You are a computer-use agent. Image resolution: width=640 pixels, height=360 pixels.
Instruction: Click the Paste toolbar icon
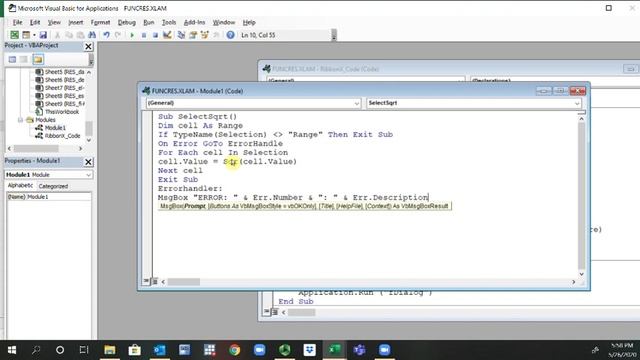(x=80, y=35)
